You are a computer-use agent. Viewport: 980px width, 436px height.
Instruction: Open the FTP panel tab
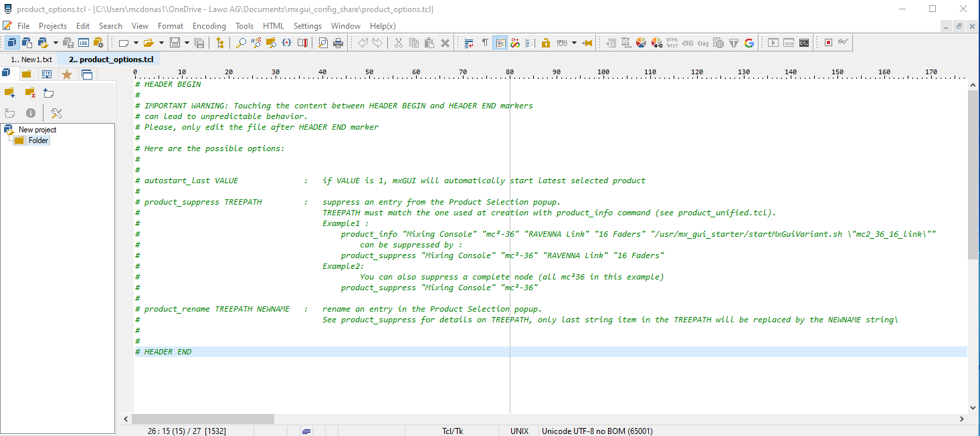(x=47, y=74)
